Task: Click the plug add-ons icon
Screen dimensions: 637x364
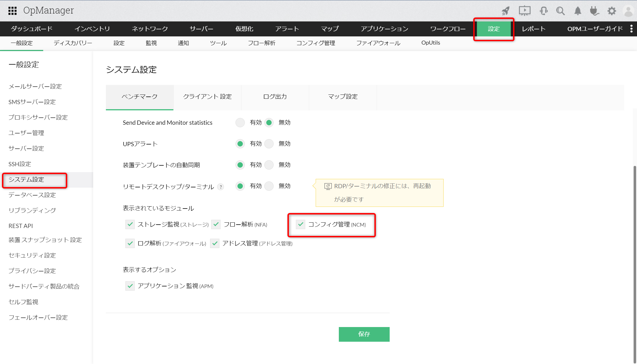Action: (594, 11)
